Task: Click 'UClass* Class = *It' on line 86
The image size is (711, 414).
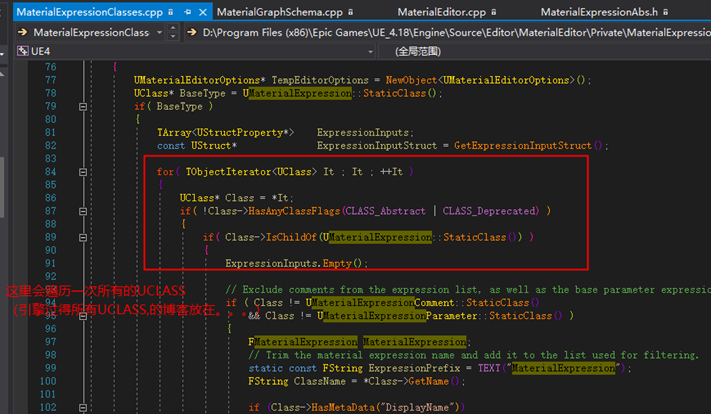Action: pyautogui.click(x=236, y=198)
